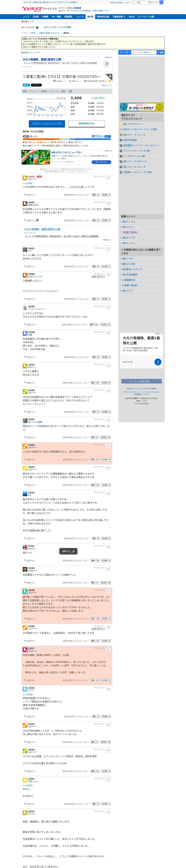Expand options chevron on post 1043
Viewport: 186px width, 868px height.
point(108,177)
